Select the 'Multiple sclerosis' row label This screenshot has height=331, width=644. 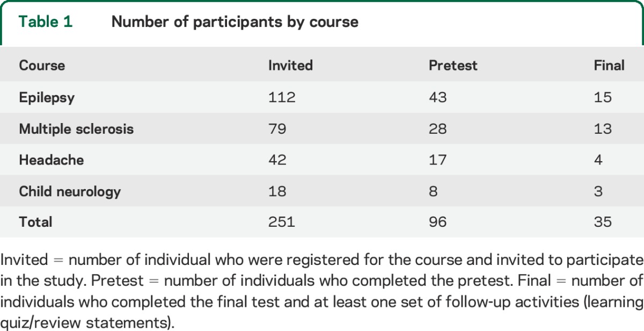(x=76, y=129)
